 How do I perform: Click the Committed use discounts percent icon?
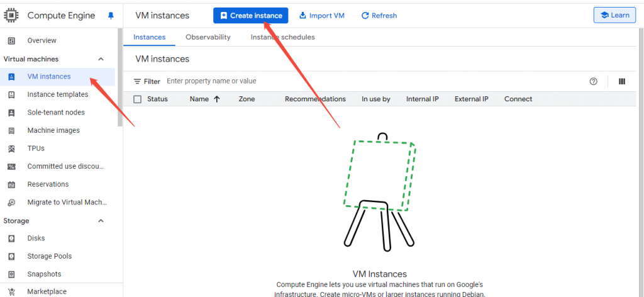point(11,166)
